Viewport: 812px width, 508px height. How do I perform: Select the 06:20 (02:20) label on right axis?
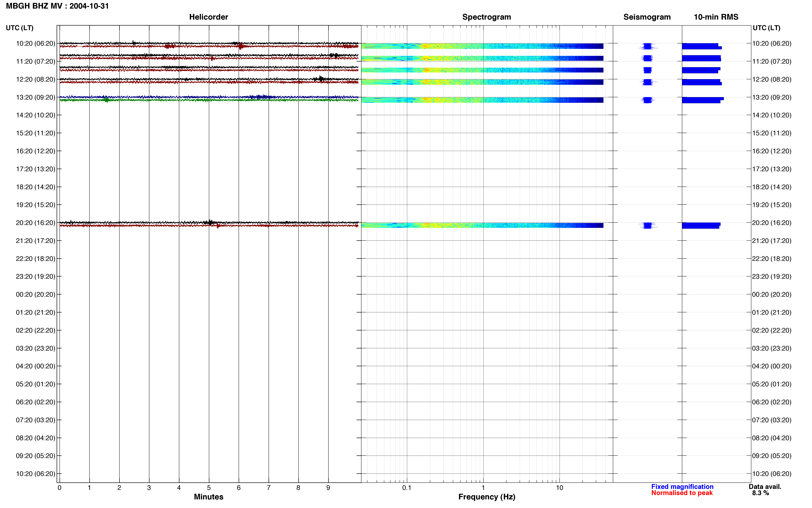click(x=771, y=402)
